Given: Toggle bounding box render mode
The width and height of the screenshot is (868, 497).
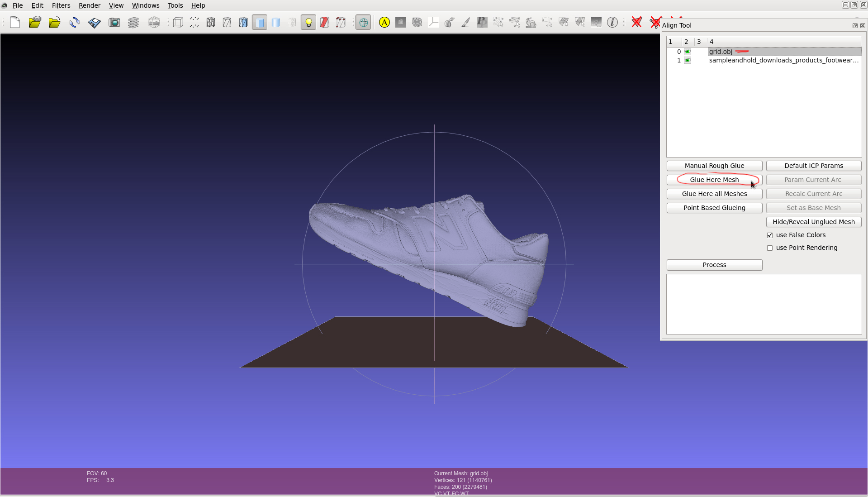Looking at the screenshot, I should (178, 22).
